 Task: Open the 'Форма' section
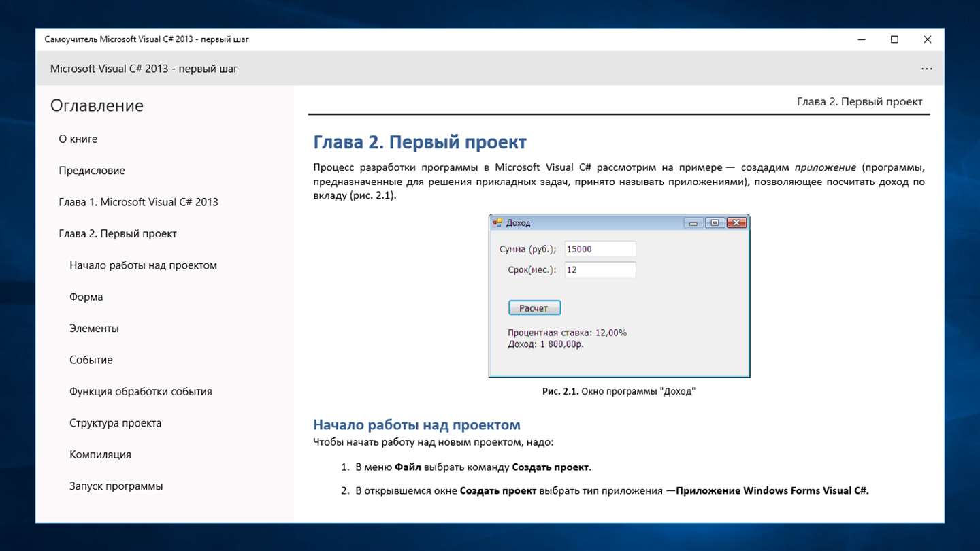pyautogui.click(x=86, y=297)
